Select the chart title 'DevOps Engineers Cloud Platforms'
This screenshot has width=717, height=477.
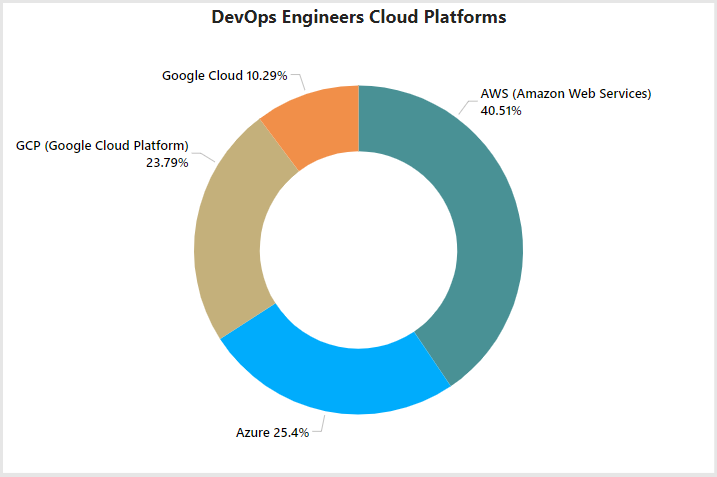[x=359, y=17]
